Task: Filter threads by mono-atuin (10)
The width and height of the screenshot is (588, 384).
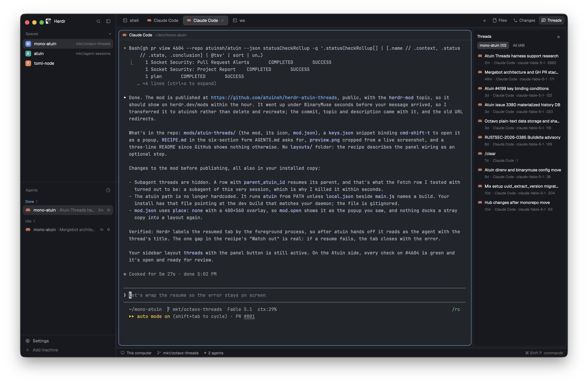Action: click(x=493, y=45)
